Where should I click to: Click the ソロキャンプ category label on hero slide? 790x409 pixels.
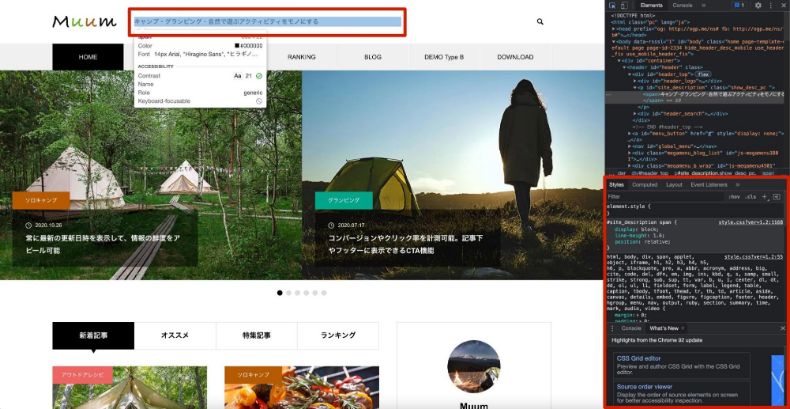coord(41,200)
